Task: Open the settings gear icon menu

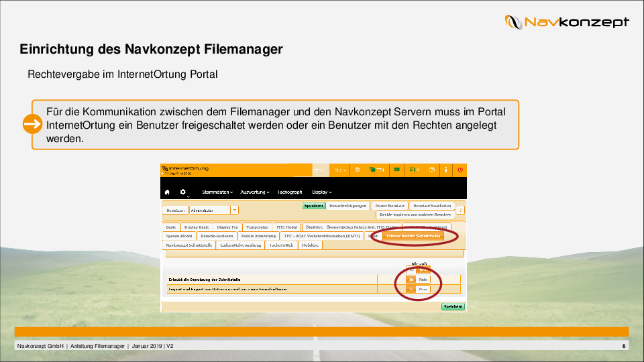Action: pos(183,192)
